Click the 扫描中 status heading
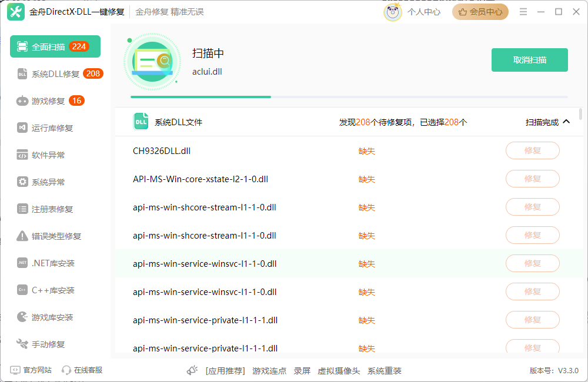 click(208, 53)
